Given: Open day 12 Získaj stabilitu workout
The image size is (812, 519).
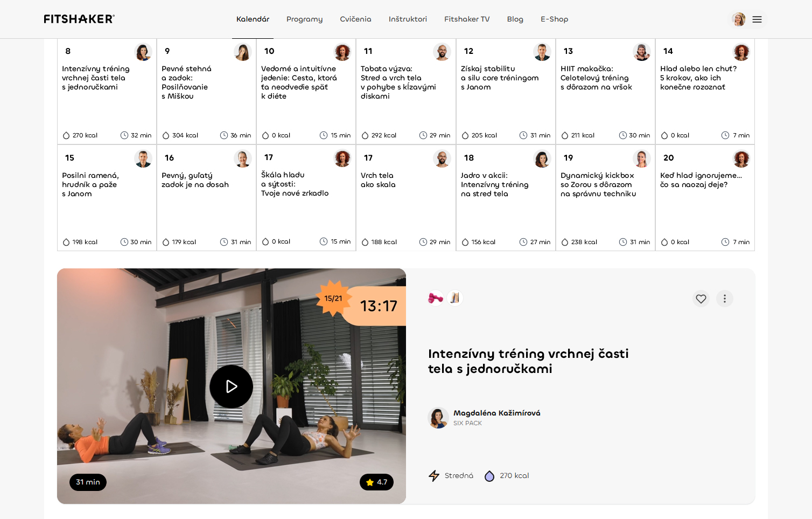Looking at the screenshot, I should pos(506,91).
